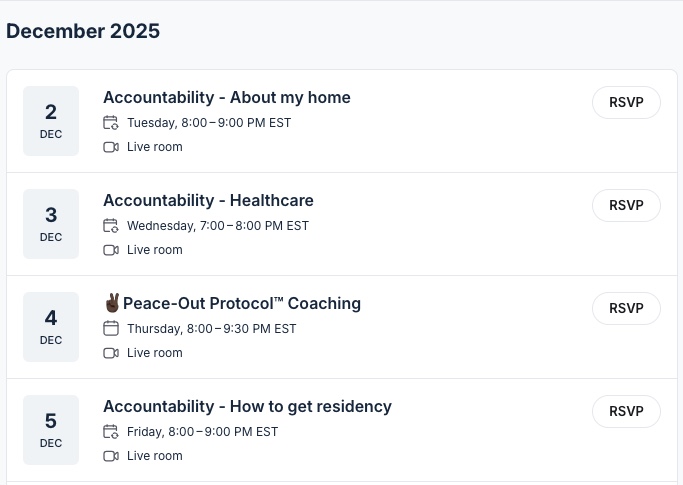The image size is (683, 485).
Task: Click video camera icon under About my home
Action: click(x=111, y=147)
